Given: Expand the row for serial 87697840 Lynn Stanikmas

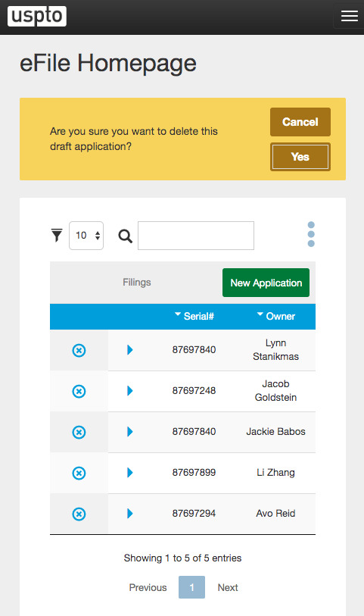Looking at the screenshot, I should point(130,349).
